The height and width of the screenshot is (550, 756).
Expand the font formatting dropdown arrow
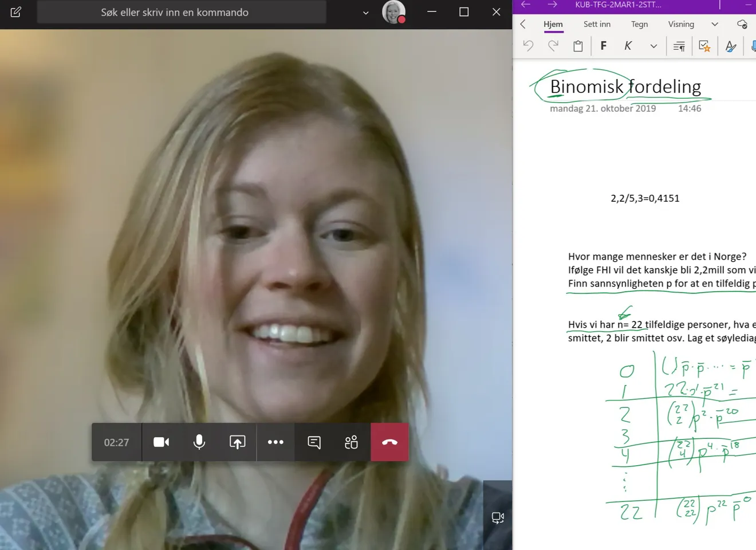[653, 46]
